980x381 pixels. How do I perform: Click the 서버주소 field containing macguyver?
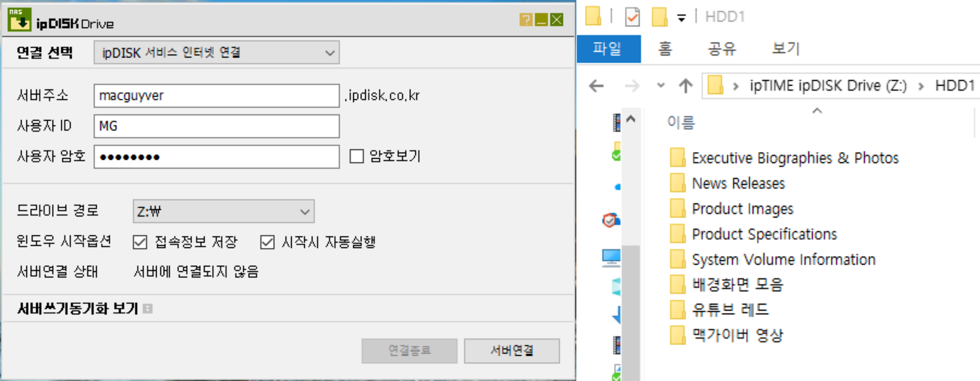(217, 96)
